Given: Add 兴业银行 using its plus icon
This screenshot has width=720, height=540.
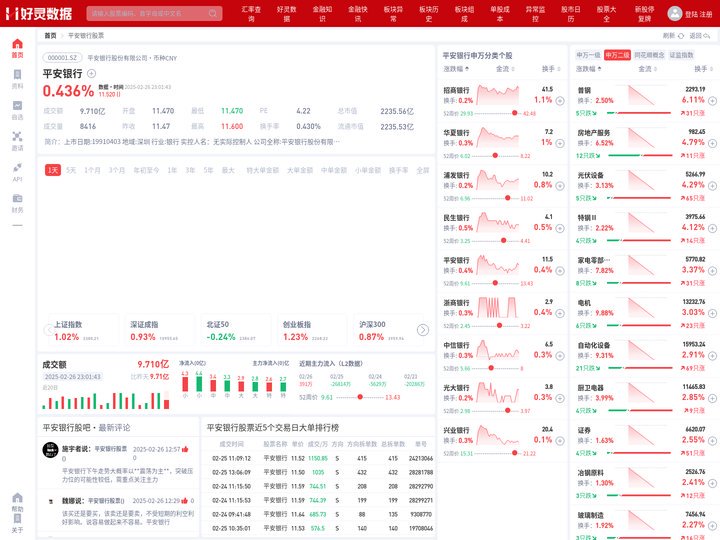Looking at the screenshot, I should click(560, 441).
